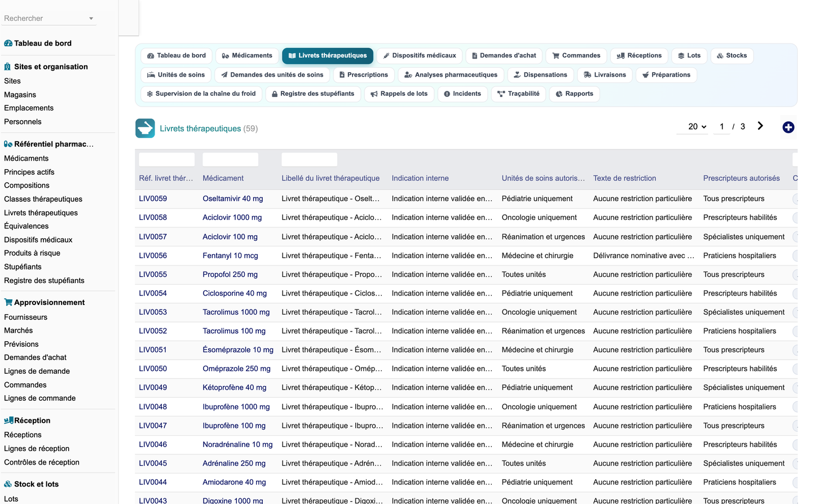Open Noradrénaline 10 mg medication link

(x=237, y=444)
